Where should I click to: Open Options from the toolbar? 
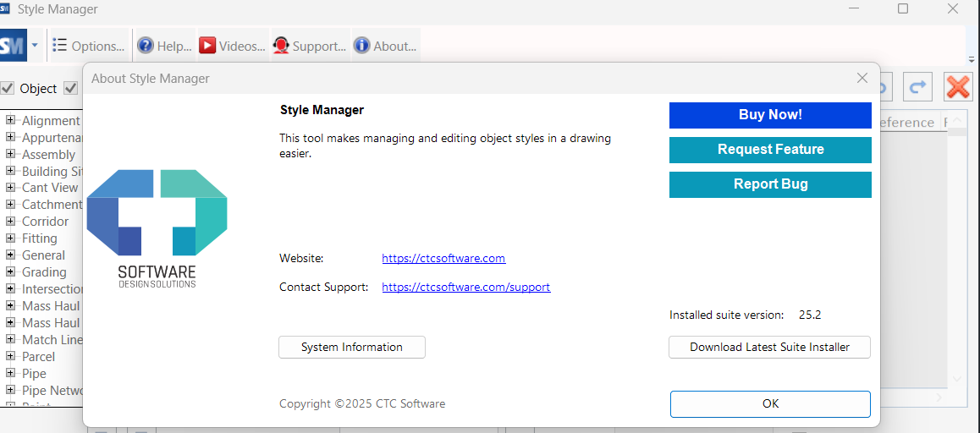pos(89,46)
